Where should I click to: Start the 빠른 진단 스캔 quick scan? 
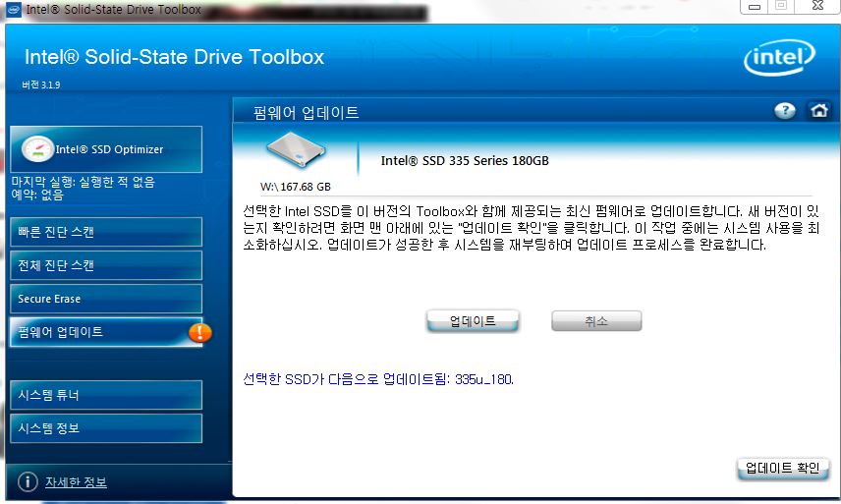click(106, 232)
